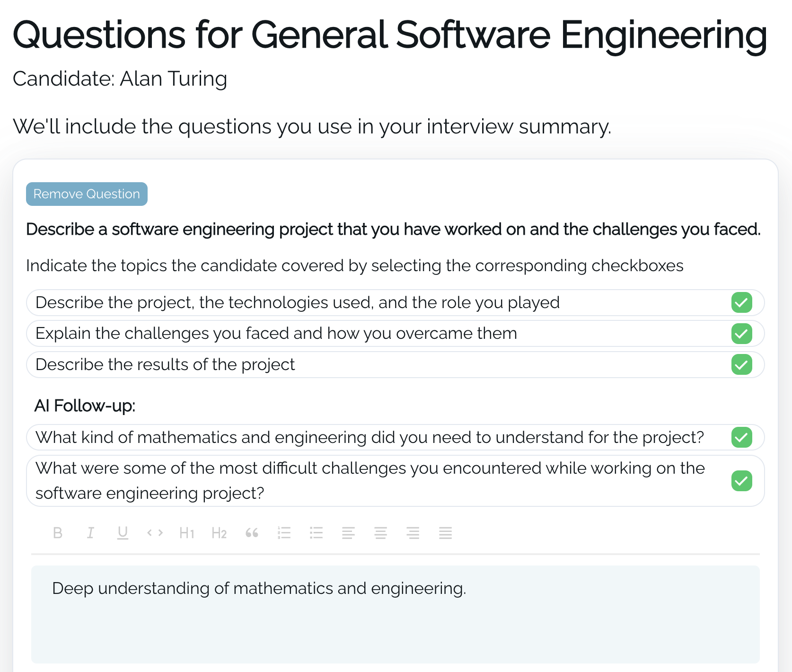Image resolution: width=792 pixels, height=672 pixels.
Task: Click into the interview notes text area
Action: click(x=395, y=614)
